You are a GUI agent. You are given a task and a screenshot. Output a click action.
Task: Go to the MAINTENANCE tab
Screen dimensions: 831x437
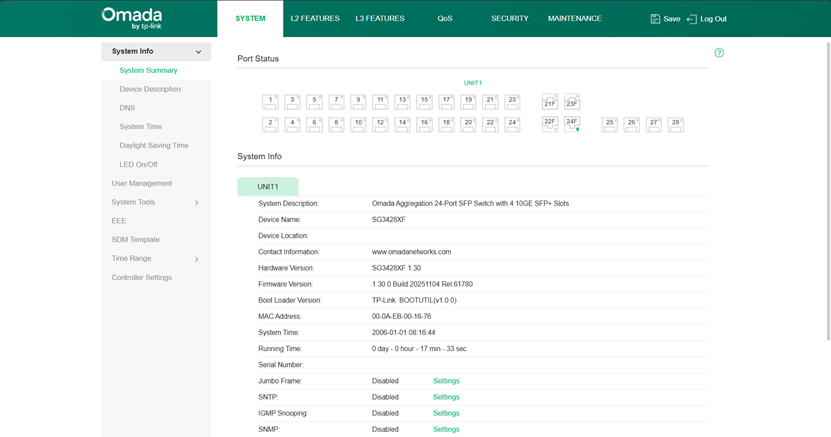[574, 19]
